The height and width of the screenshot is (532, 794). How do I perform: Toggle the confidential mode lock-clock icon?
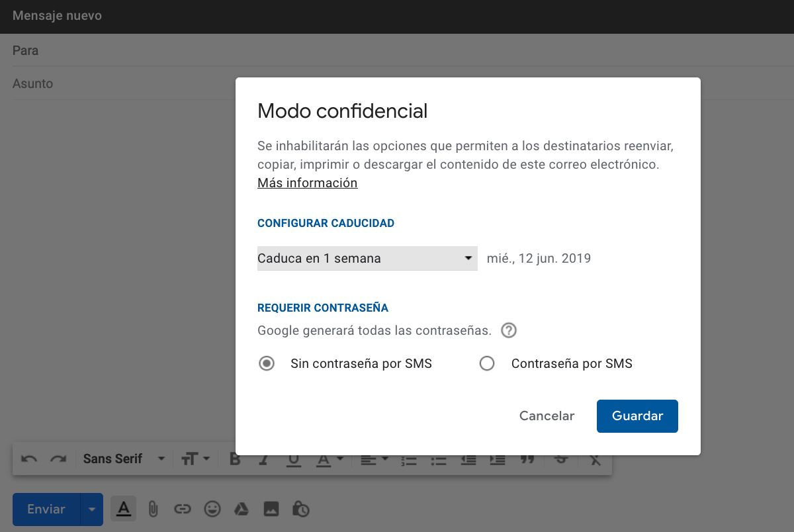click(x=300, y=509)
